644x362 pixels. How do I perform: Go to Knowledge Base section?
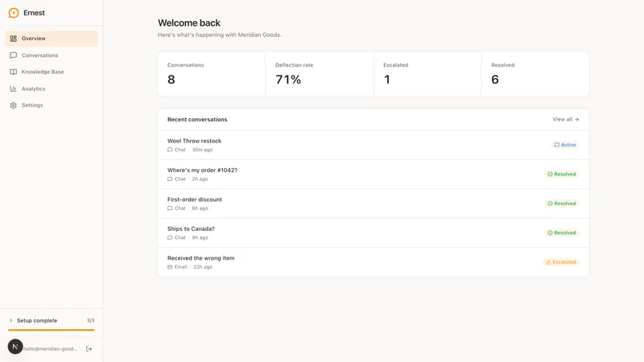click(52, 72)
